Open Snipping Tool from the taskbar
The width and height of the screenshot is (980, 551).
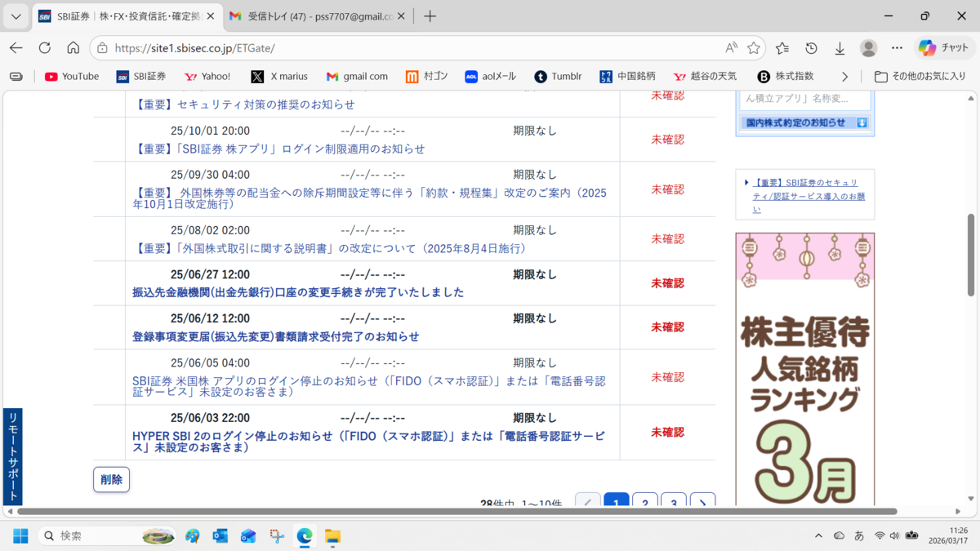[x=277, y=535]
